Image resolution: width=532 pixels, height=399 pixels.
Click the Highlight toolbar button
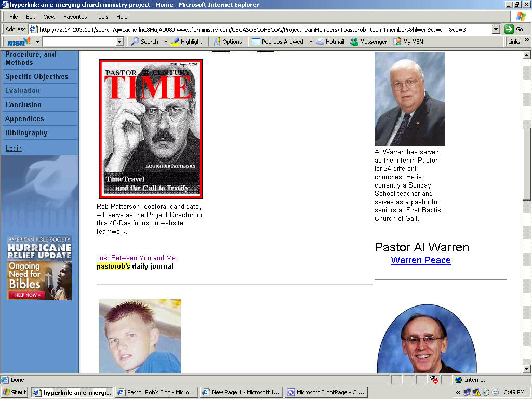[187, 42]
